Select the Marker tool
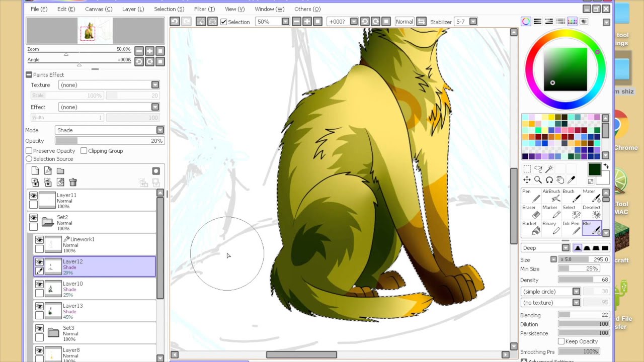This screenshot has width=644, height=362. [x=551, y=212]
